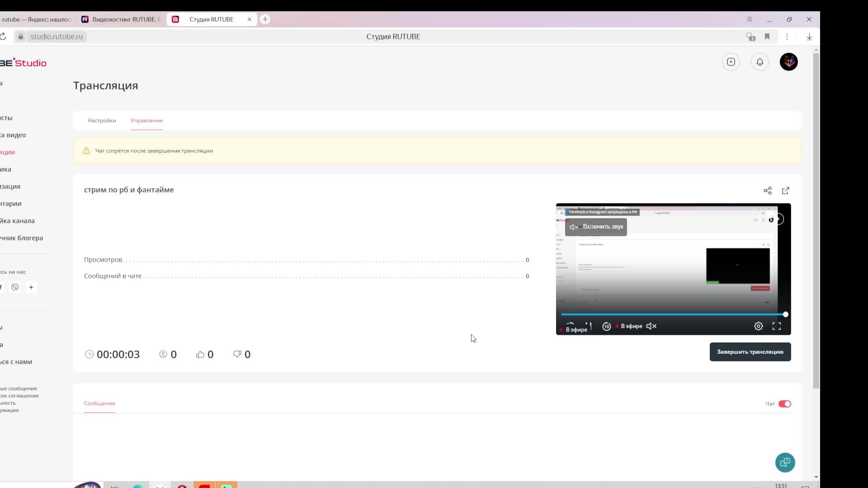The height and width of the screenshot is (488, 868).
Task: Open the sparkle-shaped social icon in sidebar
Action: click(31, 287)
